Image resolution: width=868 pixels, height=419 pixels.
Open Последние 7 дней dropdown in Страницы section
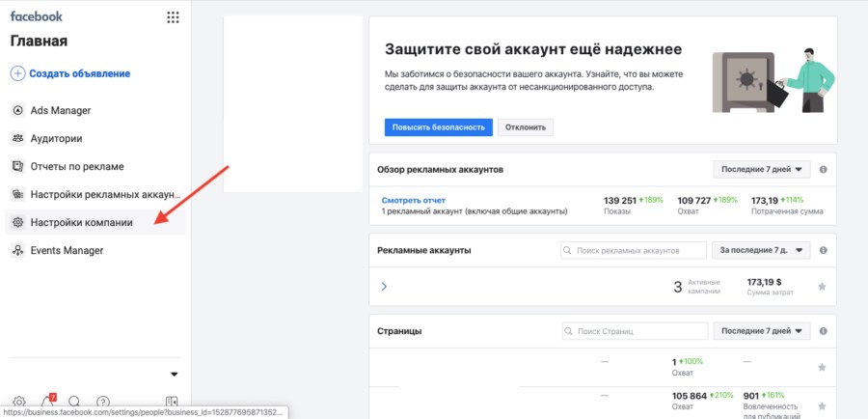coord(762,331)
